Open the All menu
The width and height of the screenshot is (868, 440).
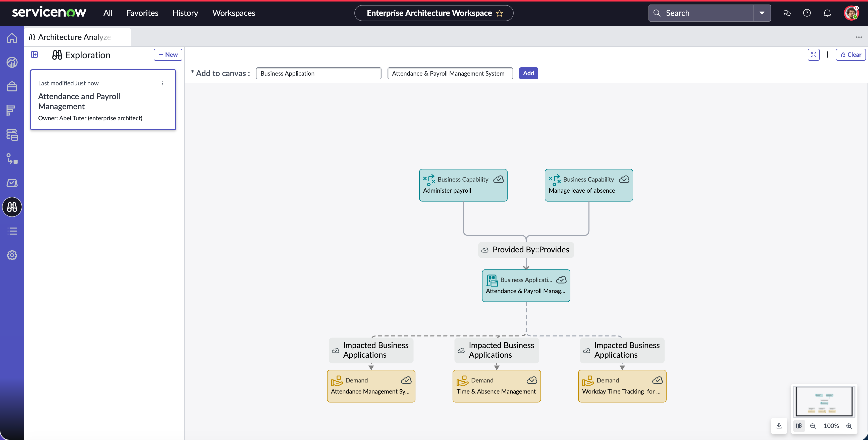point(108,13)
